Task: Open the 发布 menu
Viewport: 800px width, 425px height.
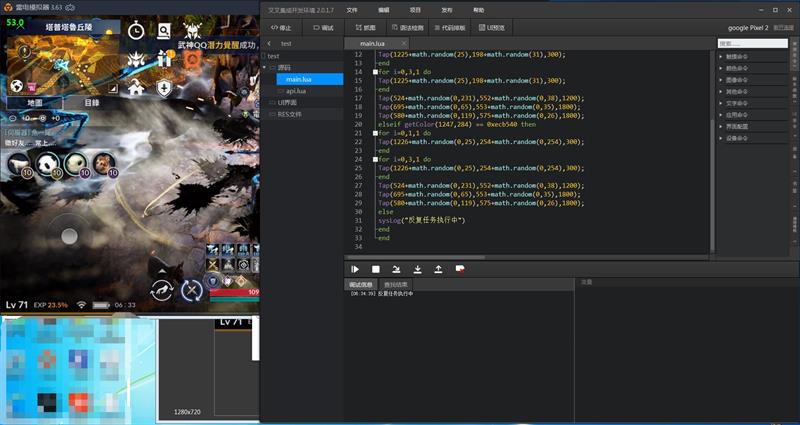Action: pos(447,10)
